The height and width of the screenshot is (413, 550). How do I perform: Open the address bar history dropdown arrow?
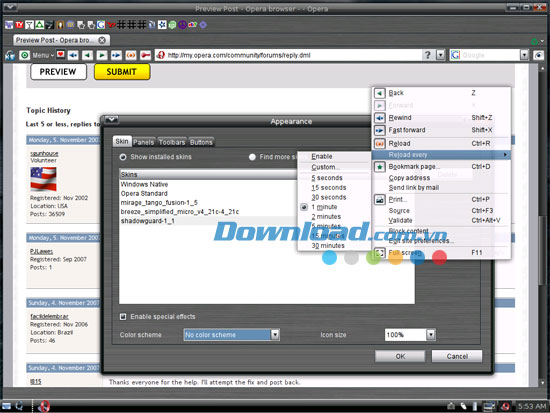[x=441, y=55]
